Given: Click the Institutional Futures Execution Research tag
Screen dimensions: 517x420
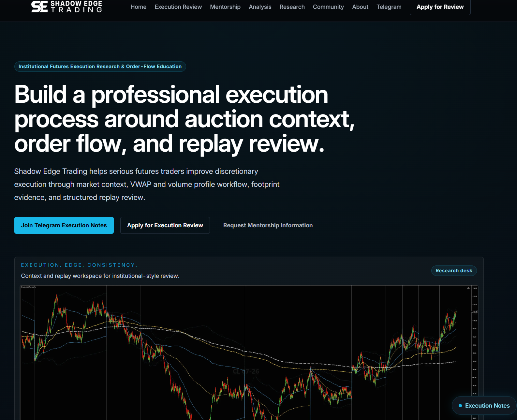Looking at the screenshot, I should coord(100,67).
